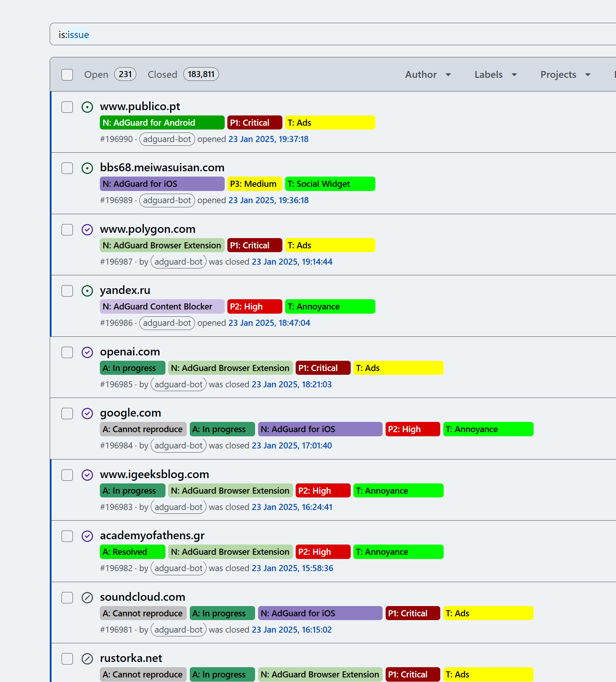Screen dimensions: 616x682
Task: Open the bbs68.meiwasuisan.com issue
Action: tap(162, 167)
